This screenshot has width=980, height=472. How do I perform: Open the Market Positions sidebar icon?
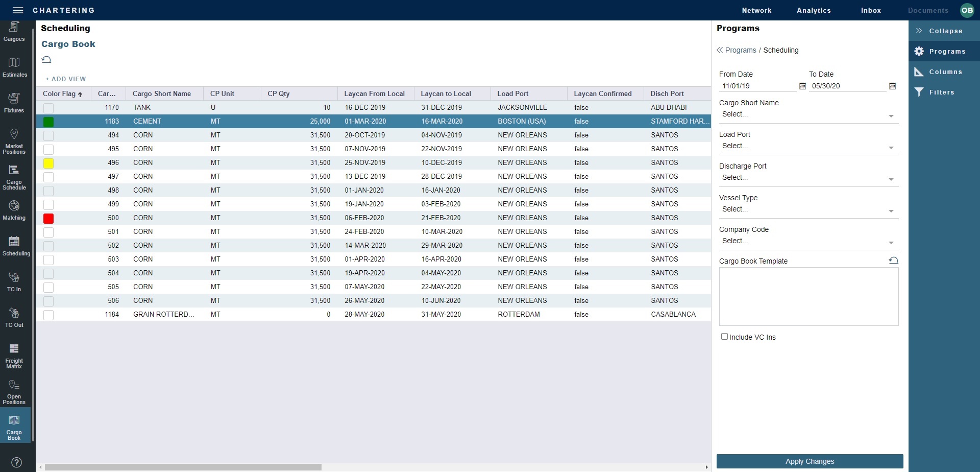14,140
